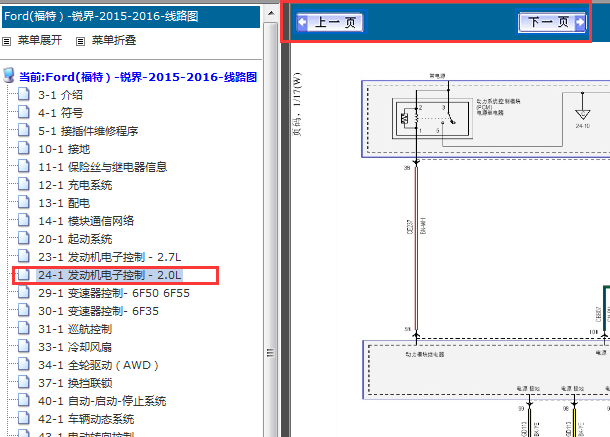The image size is (610, 437).
Task: Click the tree panel scroll-up arrow
Action: click(x=271, y=13)
